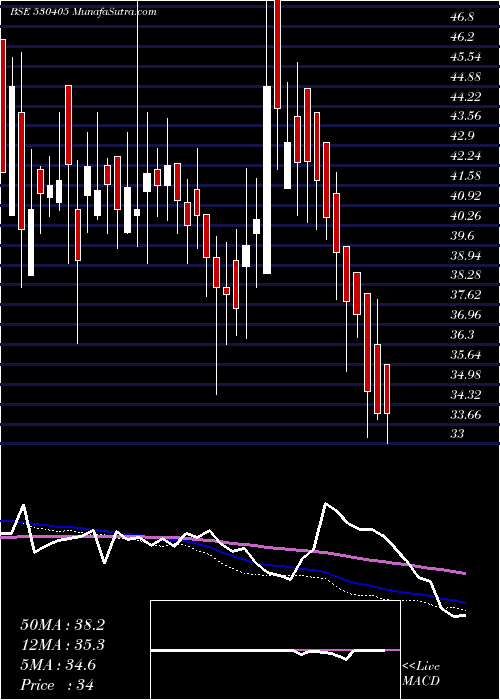Click the Price : 34 readout
Viewport: 500px width, 700px height.
57,685
